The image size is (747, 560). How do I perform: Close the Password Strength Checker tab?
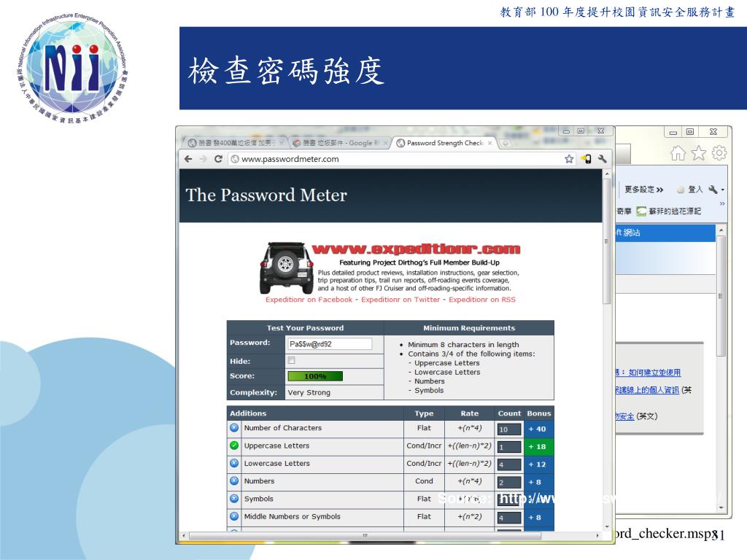489,143
